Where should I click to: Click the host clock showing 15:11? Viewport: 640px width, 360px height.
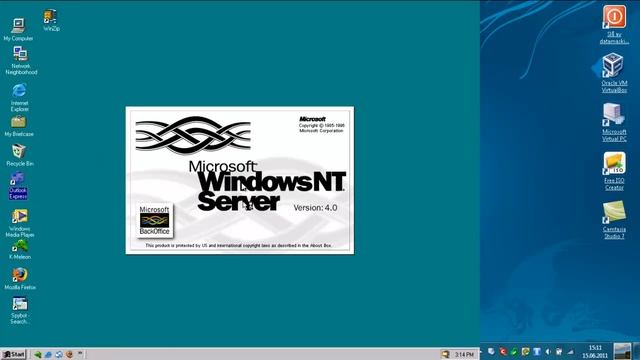point(595,351)
